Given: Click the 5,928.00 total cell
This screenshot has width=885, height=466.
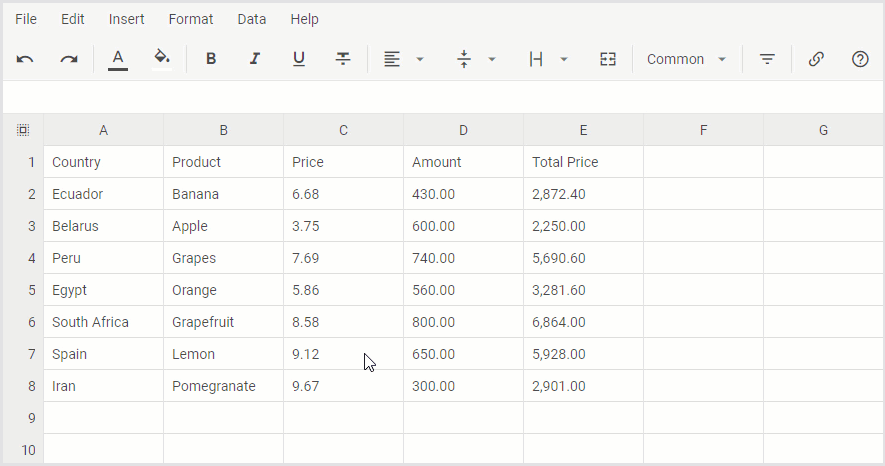Looking at the screenshot, I should (584, 354).
